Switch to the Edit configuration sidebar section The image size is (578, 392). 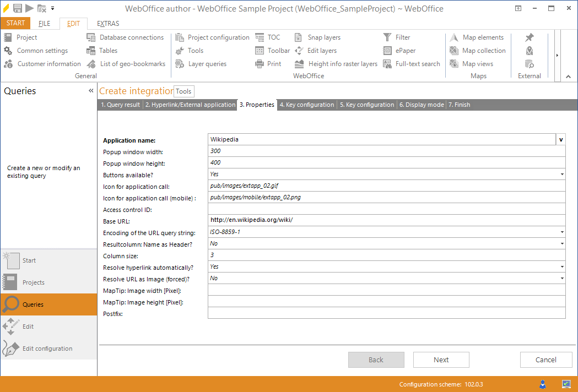tap(48, 348)
